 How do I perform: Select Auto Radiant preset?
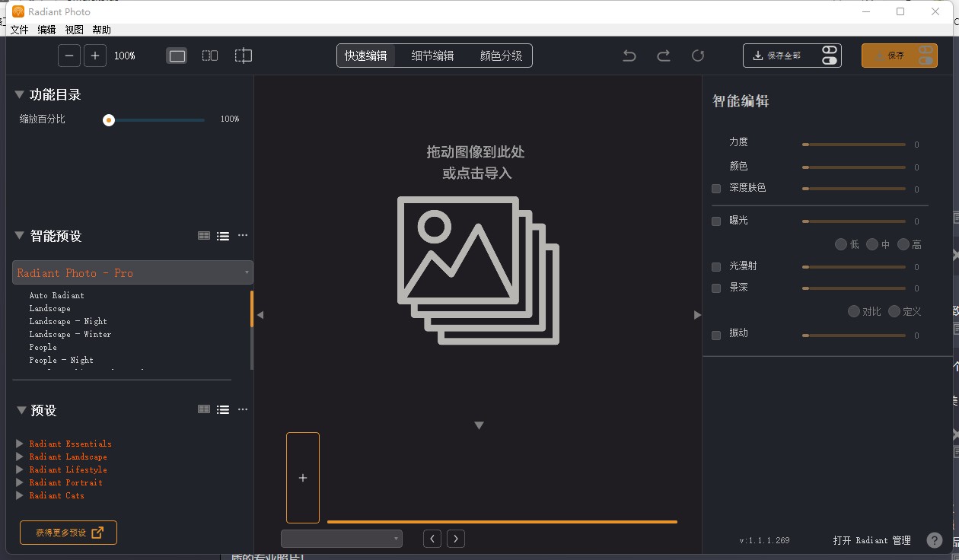[x=57, y=295]
